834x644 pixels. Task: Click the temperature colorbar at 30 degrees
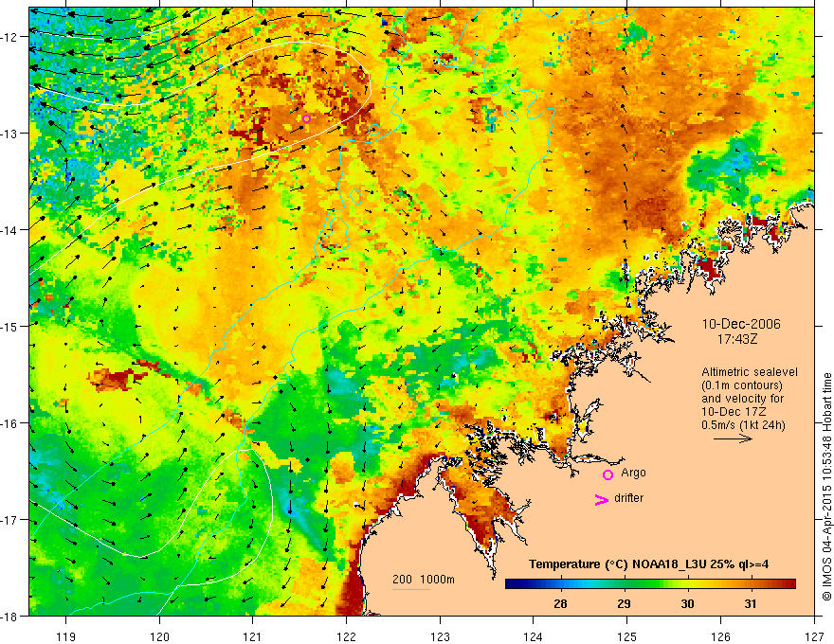click(687, 584)
